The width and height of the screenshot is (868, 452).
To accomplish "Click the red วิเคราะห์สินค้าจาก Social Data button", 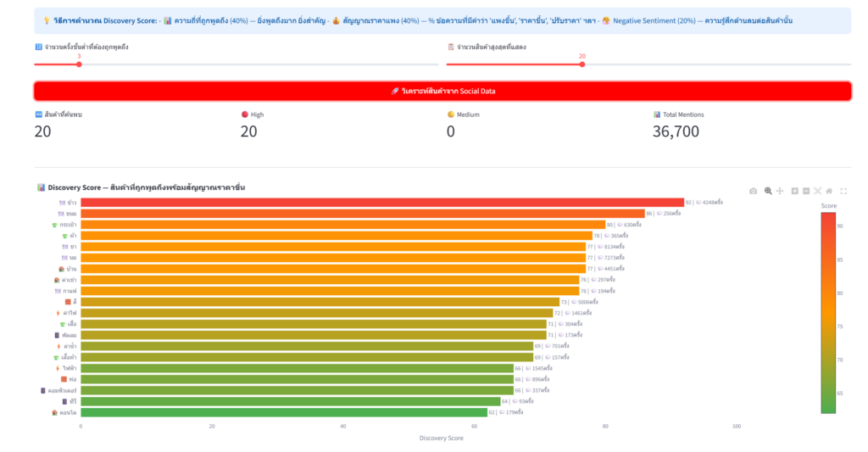I will (x=442, y=91).
